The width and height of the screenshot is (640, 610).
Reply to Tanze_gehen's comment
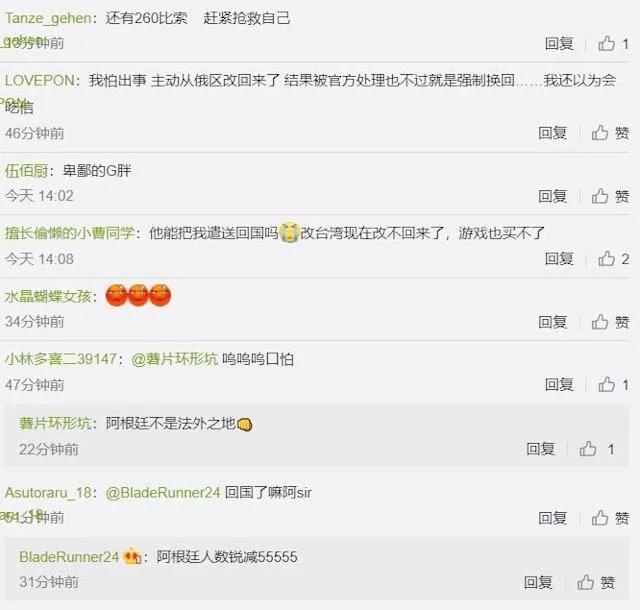coord(559,43)
